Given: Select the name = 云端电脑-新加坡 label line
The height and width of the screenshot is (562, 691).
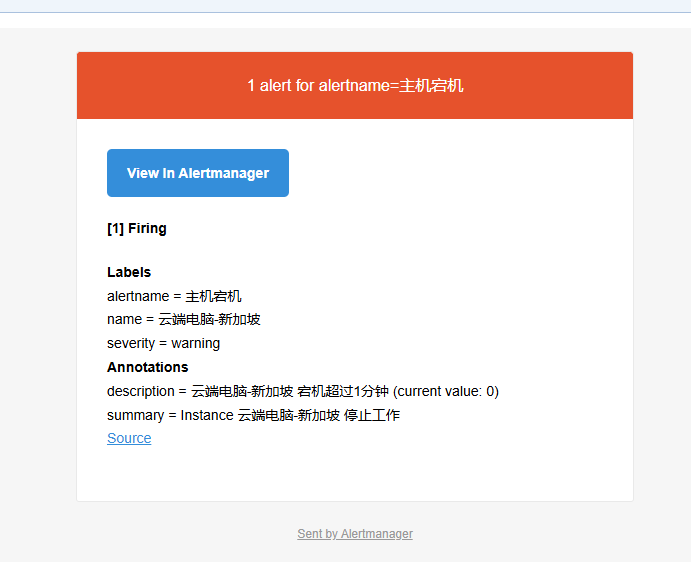Looking at the screenshot, I should point(184,319).
